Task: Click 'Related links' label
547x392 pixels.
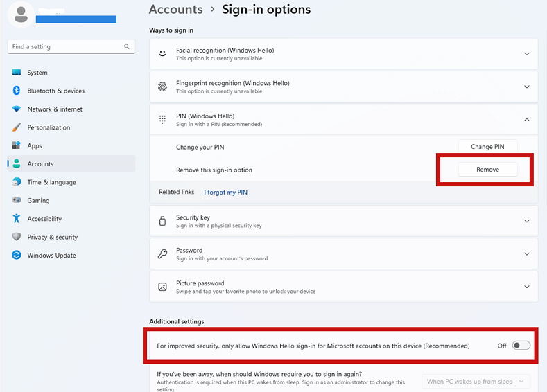Action: tap(177, 192)
